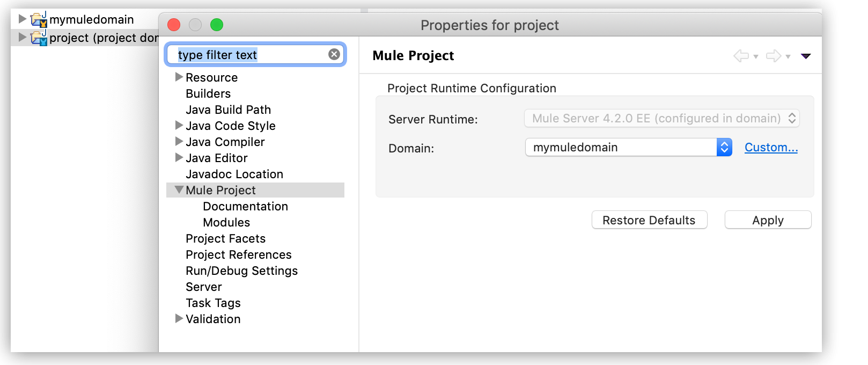Click the Restore Defaults button
868x365 pixels.
coord(649,220)
